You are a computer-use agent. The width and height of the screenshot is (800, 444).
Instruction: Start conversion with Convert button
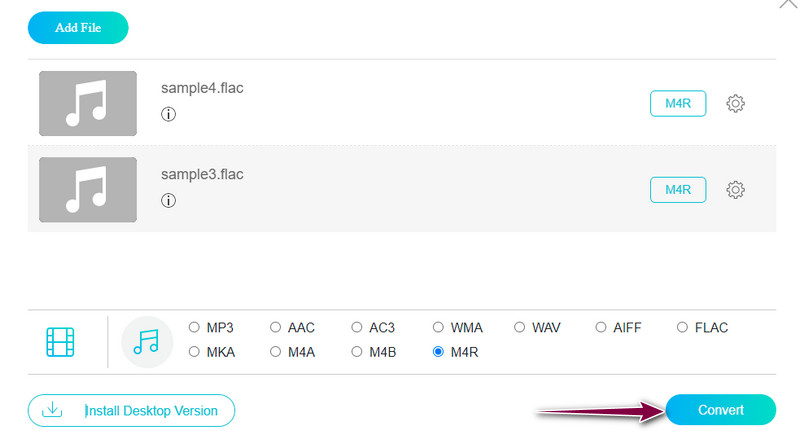tap(720, 410)
